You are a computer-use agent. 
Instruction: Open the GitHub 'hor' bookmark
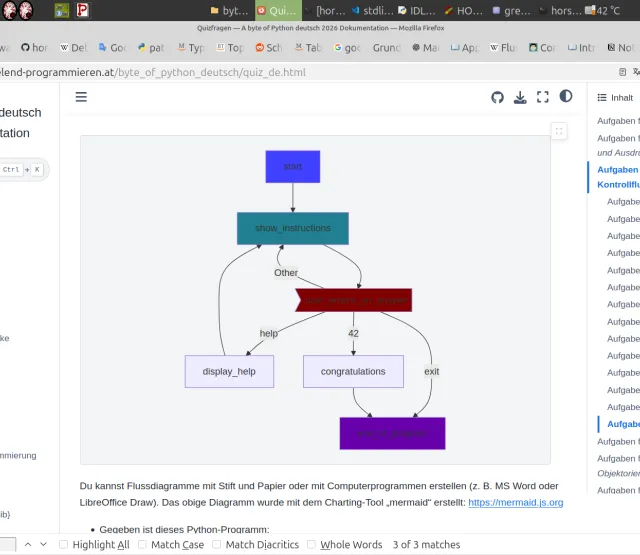[x=35, y=48]
